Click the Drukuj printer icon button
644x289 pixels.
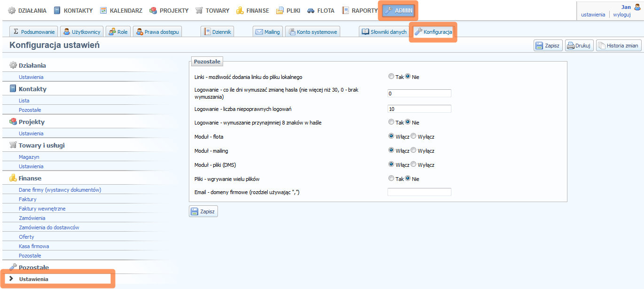point(571,46)
